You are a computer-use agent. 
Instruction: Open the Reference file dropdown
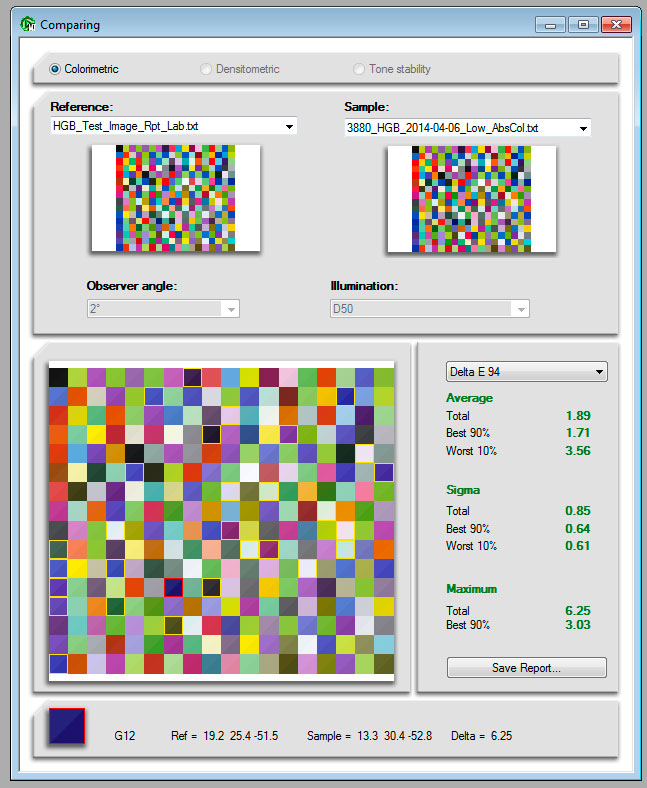pyautogui.click(x=289, y=126)
